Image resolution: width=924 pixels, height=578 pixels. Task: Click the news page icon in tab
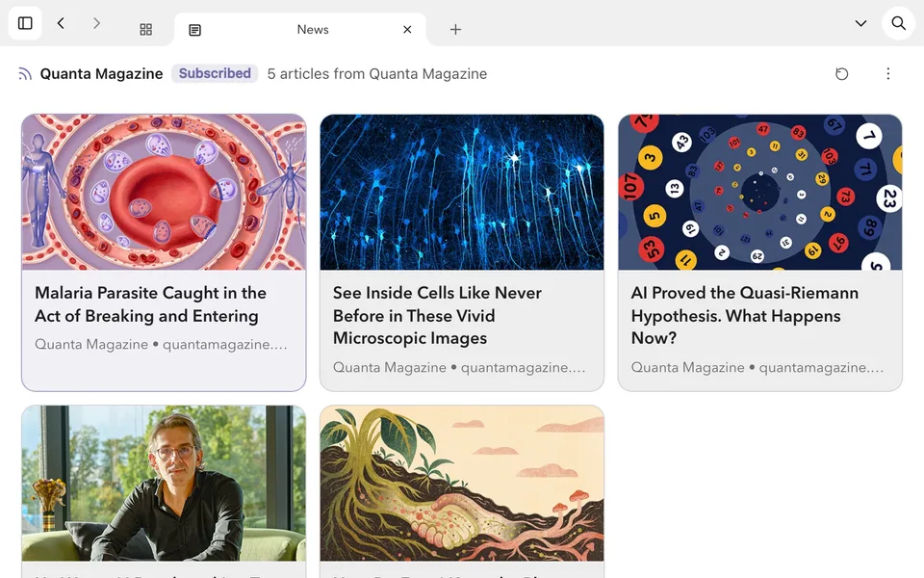click(195, 30)
